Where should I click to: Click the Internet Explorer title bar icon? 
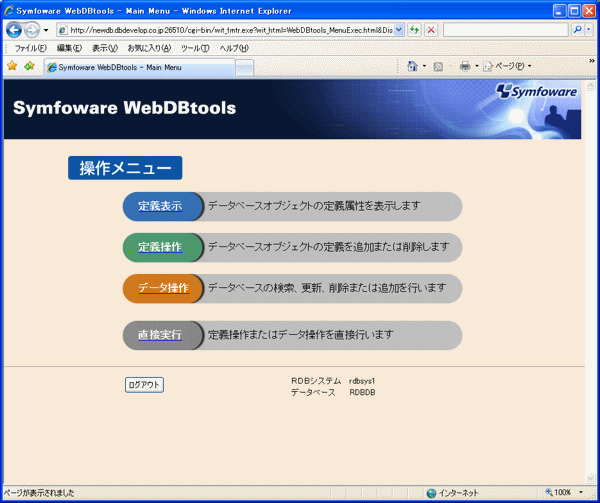(9, 10)
